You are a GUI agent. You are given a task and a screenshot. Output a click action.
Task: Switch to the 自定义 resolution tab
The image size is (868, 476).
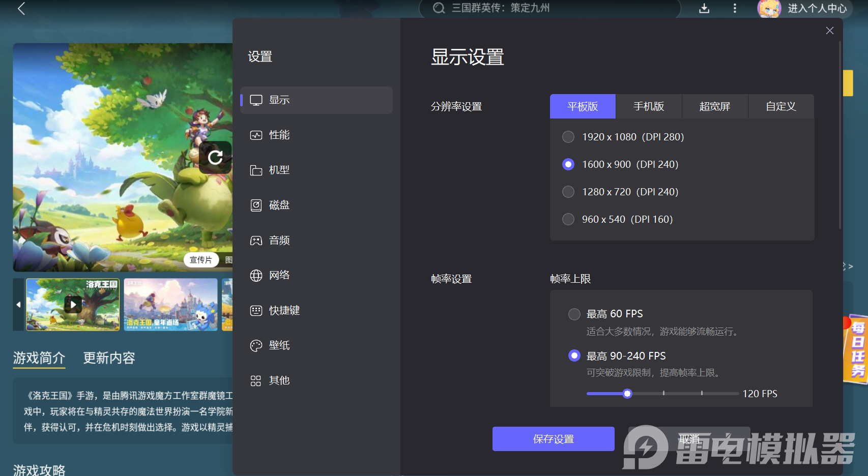[781, 106]
